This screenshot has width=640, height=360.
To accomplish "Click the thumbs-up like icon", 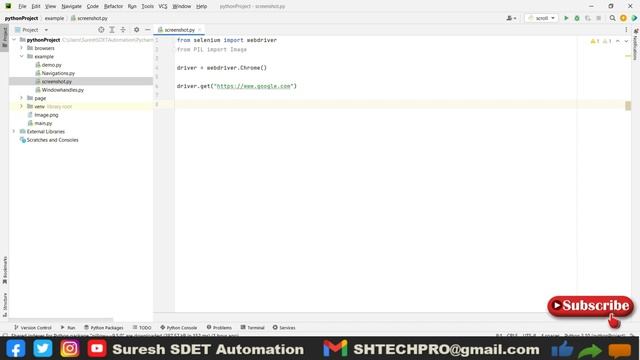I will (x=562, y=349).
